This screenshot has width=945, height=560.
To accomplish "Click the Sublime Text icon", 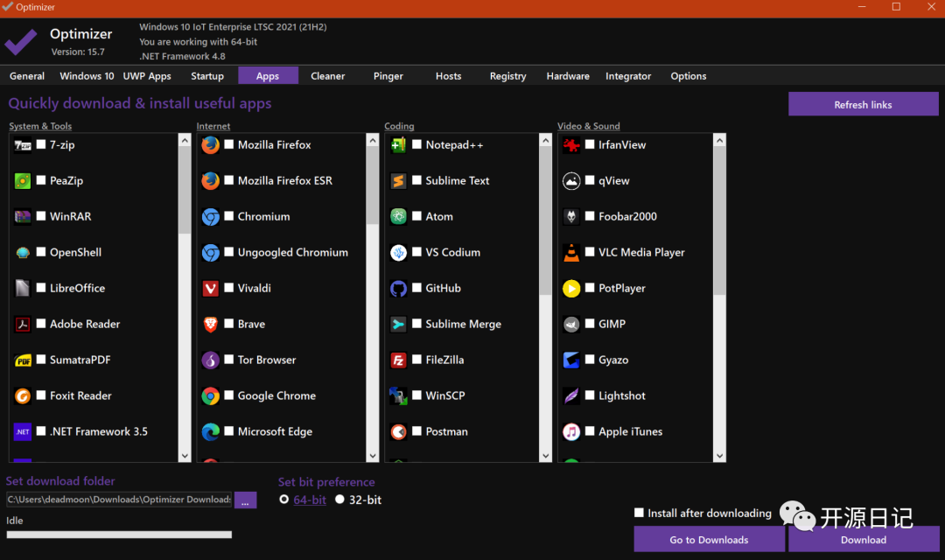I will coord(398,181).
